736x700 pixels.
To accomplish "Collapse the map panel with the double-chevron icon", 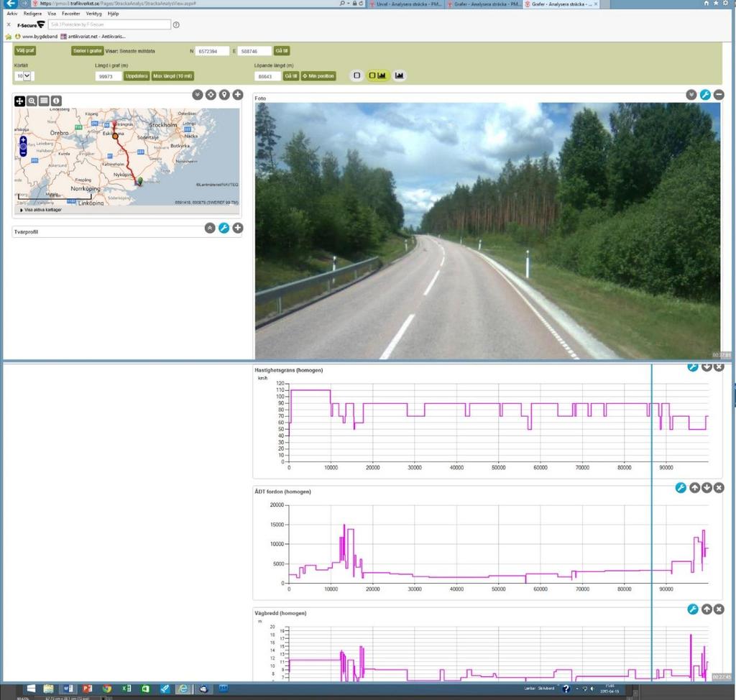I will pos(197,95).
